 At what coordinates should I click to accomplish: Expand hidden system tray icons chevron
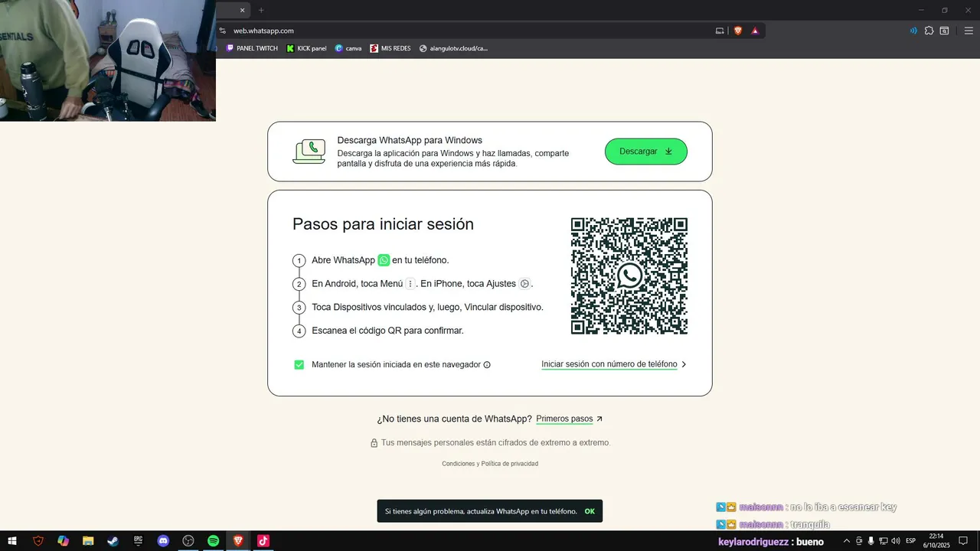point(846,541)
